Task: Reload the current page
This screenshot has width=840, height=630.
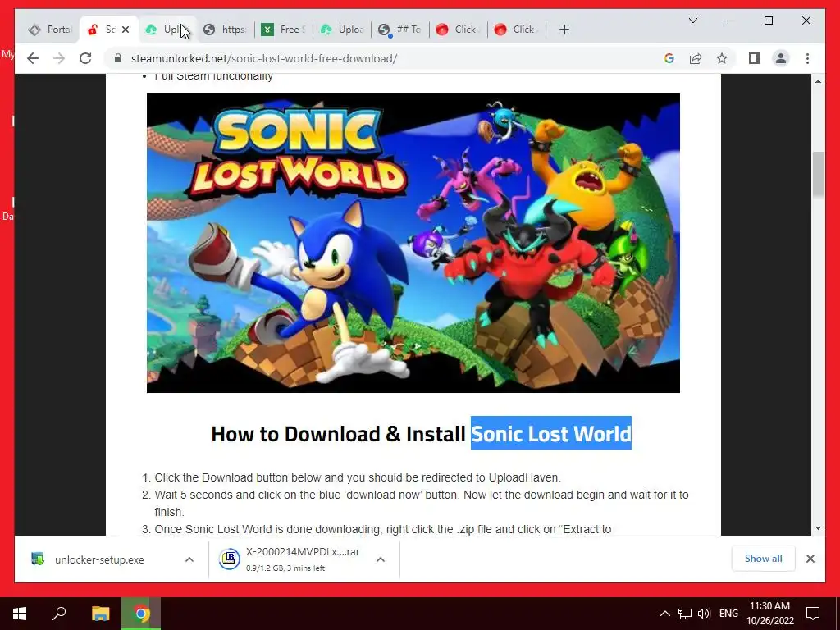Action: tap(85, 58)
